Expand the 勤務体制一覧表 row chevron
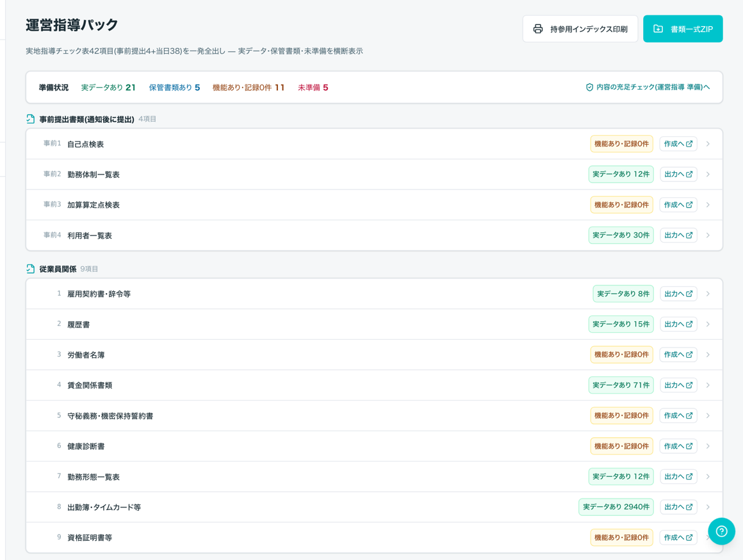Viewport: 743px width, 560px height. tap(708, 174)
